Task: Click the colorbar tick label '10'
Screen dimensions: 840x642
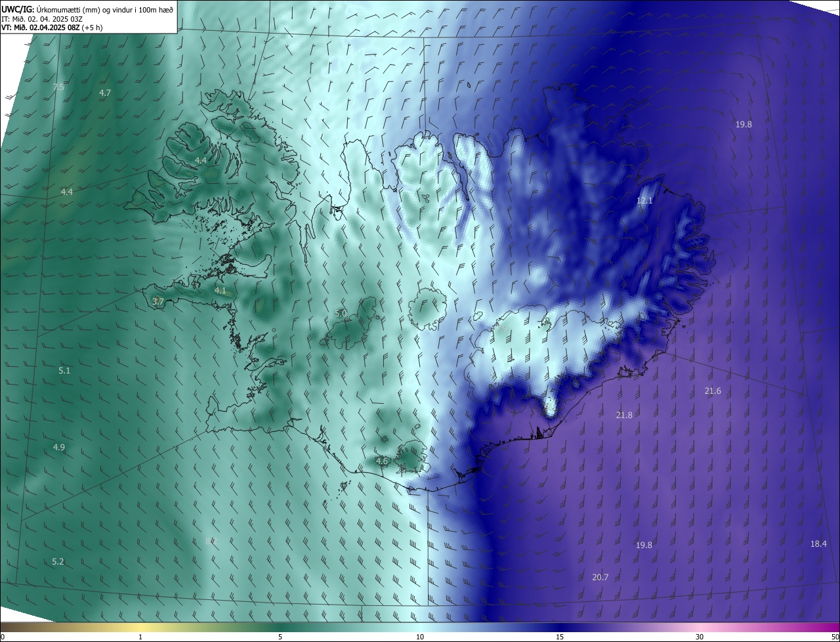Action: tap(420, 637)
